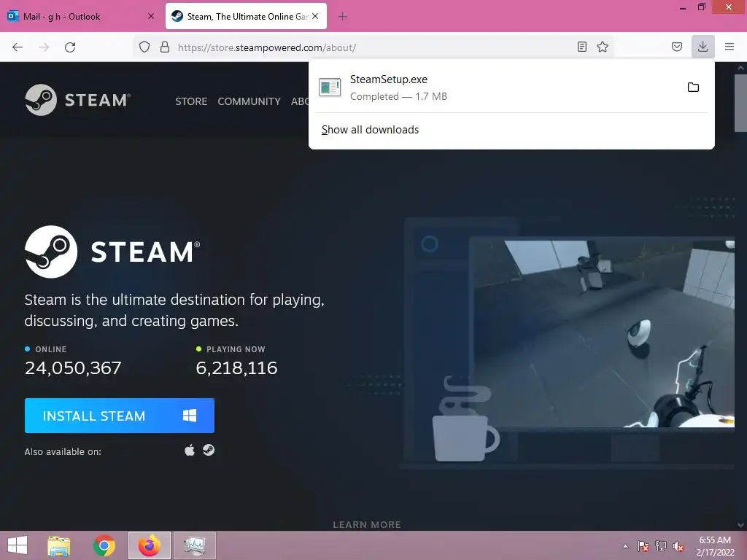Open a new browser tab

pyautogui.click(x=343, y=16)
